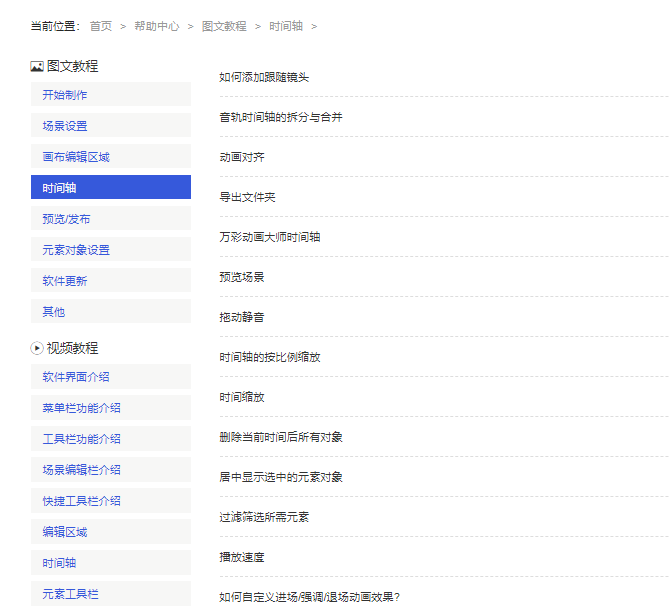
Task: Open article 万彩动画大师时间轴
Action: click(x=270, y=237)
